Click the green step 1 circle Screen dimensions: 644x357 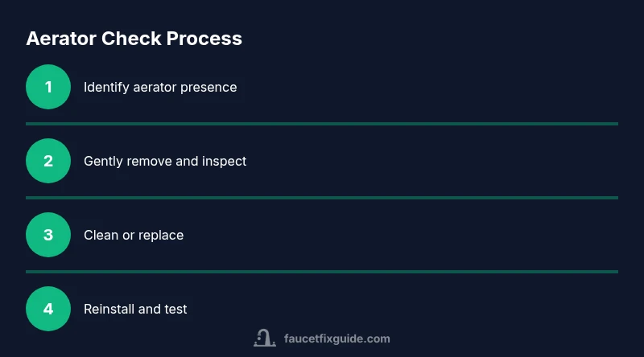pyautogui.click(x=48, y=87)
